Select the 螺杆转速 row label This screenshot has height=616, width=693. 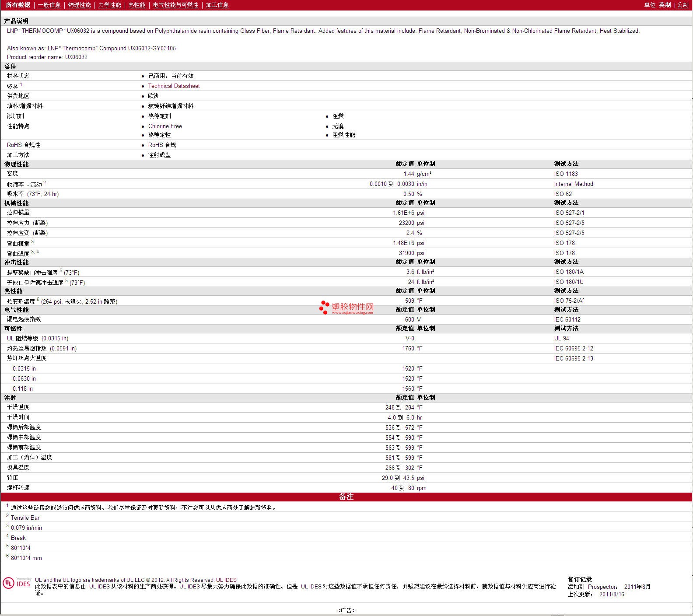[x=18, y=487]
